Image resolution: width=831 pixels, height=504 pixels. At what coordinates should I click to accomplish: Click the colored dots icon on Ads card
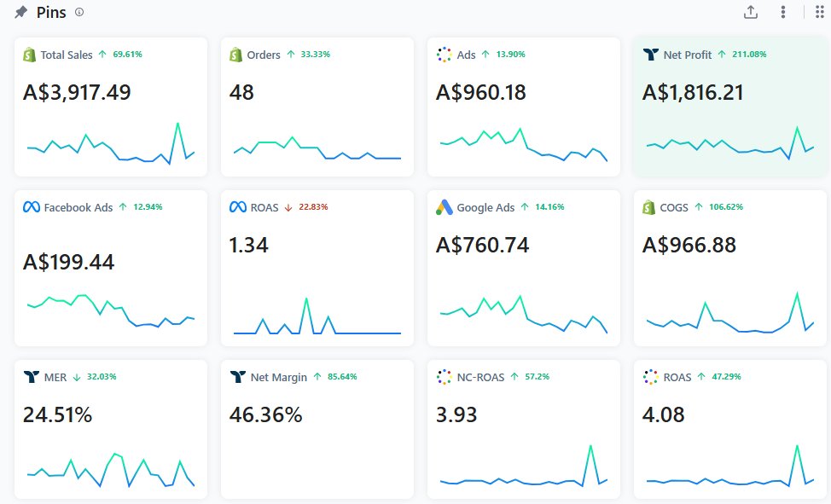point(445,55)
